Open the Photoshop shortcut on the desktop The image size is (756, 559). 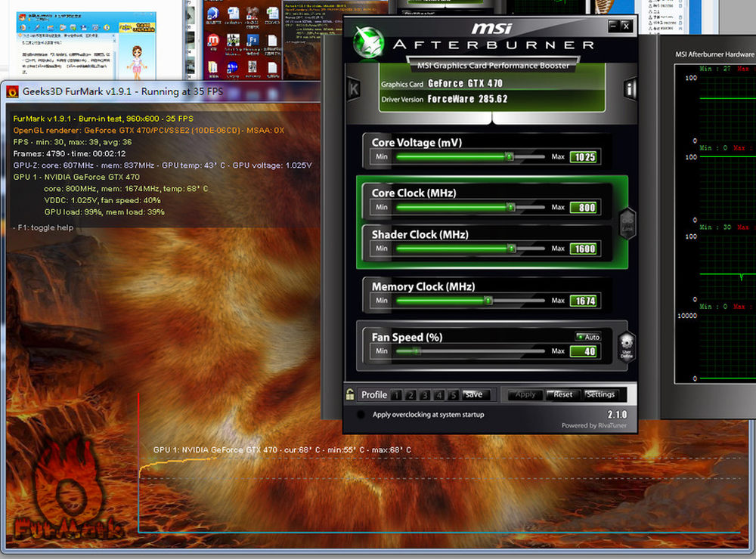tap(253, 41)
